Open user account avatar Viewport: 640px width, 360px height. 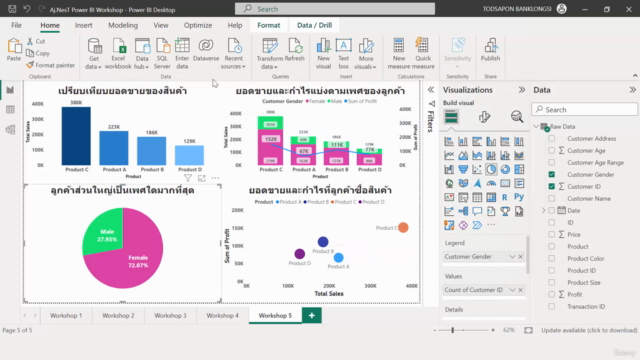[x=562, y=9]
